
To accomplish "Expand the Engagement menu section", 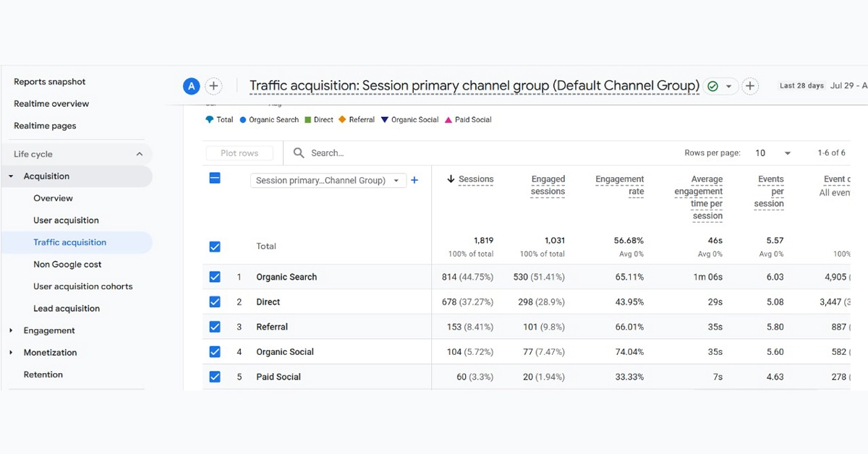I will click(x=11, y=330).
